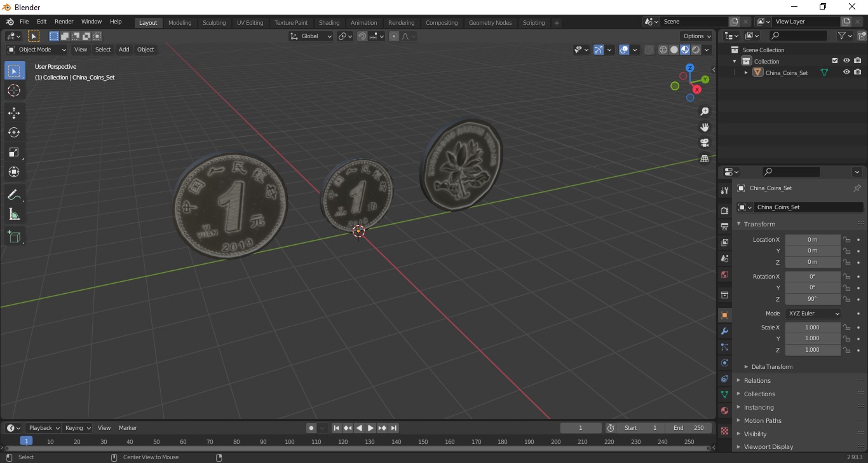Toggle pin icon in properties header
The width and height of the screenshot is (868, 463).
857,188
